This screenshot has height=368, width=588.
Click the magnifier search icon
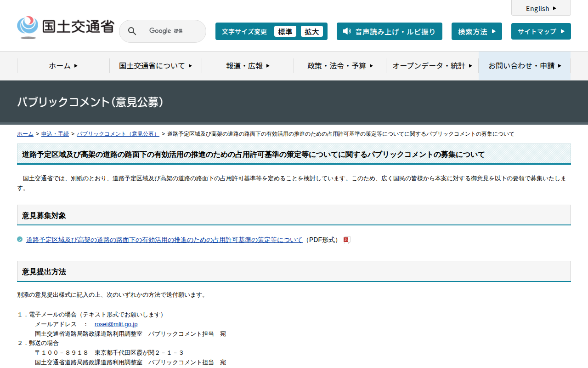pos(132,31)
